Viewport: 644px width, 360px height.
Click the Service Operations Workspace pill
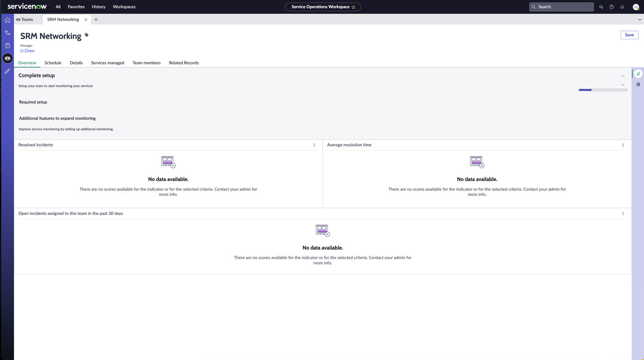coord(323,7)
